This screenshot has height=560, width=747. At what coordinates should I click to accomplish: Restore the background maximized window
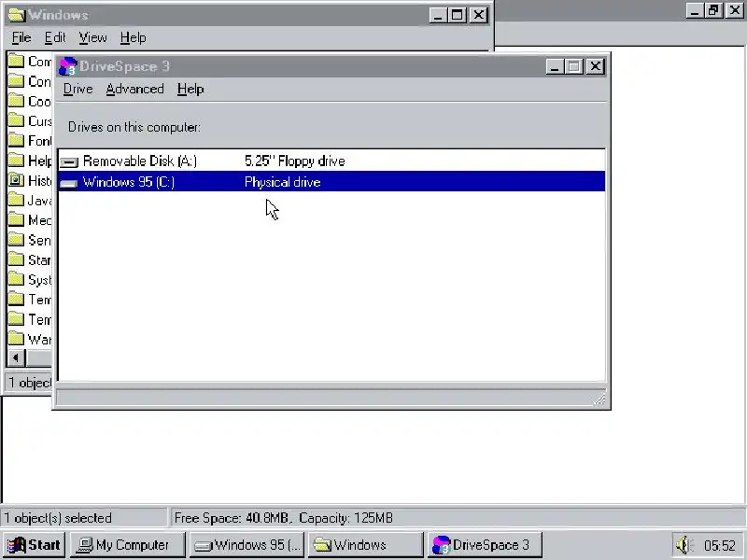click(x=713, y=10)
